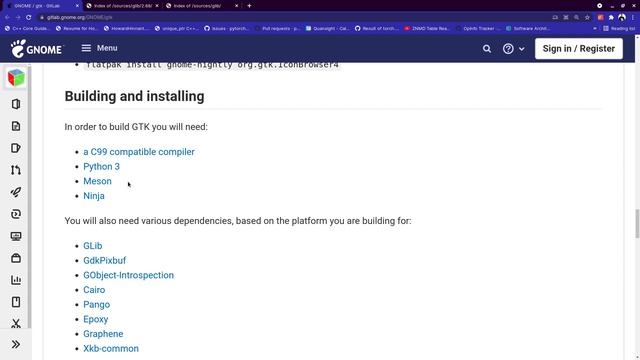Screen dimensions: 640x360
Task: Open 'Software Archit...' bookmark
Action: 528,29
